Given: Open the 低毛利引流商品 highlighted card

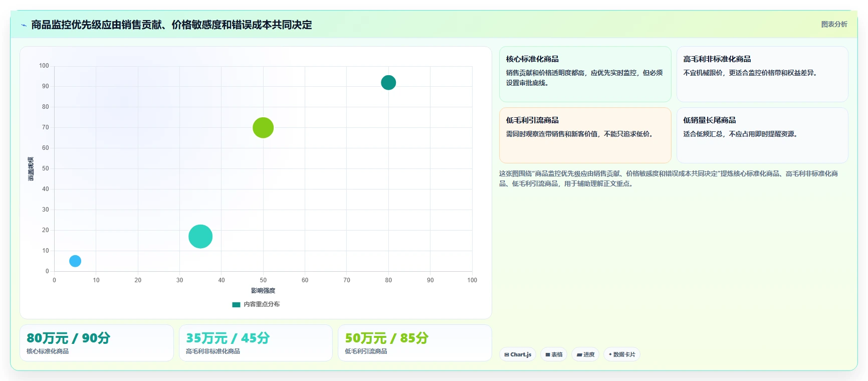Looking at the screenshot, I should pyautogui.click(x=585, y=135).
